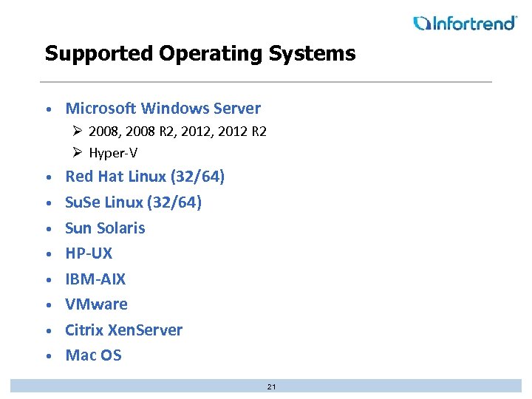Click arrow bullet before the 2008 versions line
This screenshot has width=532, height=399.
pos(78,132)
